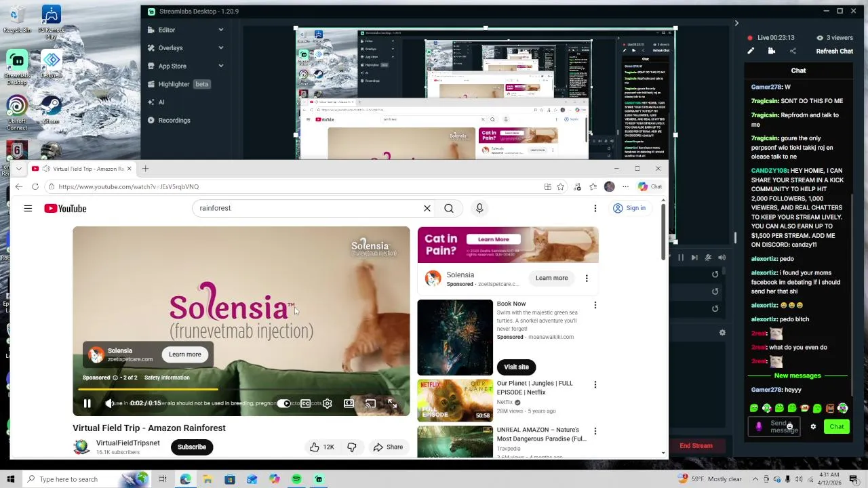Open options for the Book Now ad
Screen dimensions: 868x488
[595, 305]
